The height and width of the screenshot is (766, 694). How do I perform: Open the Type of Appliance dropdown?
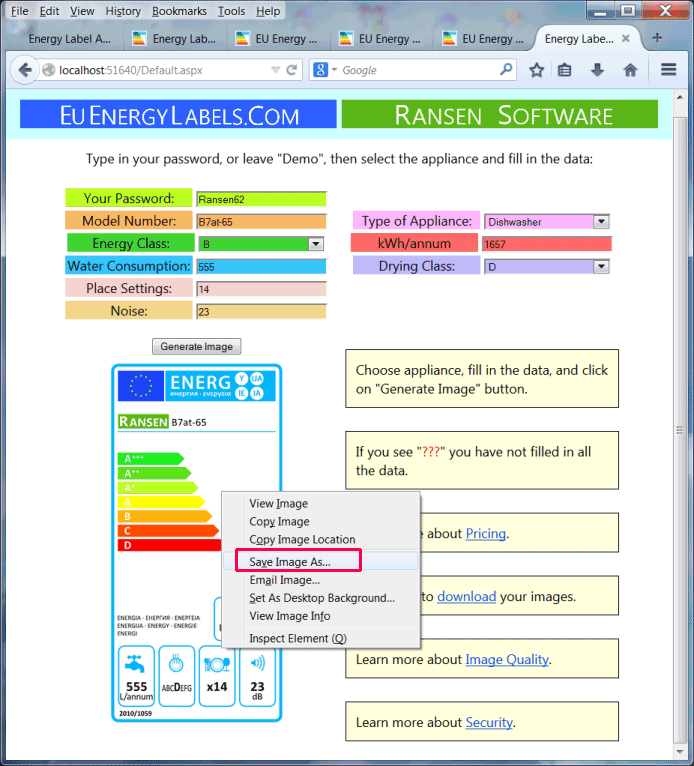tap(601, 222)
